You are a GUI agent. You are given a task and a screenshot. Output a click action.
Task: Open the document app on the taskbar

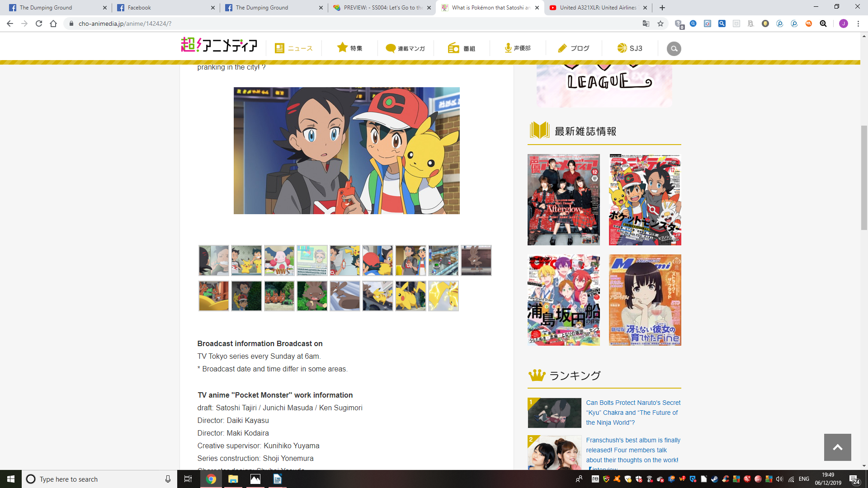point(278,479)
